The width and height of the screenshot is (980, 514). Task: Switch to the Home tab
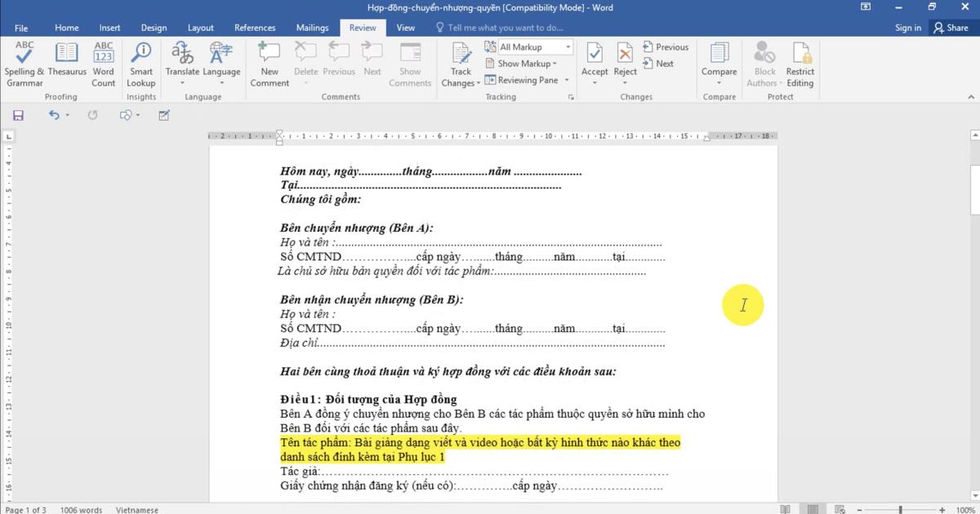(x=66, y=27)
